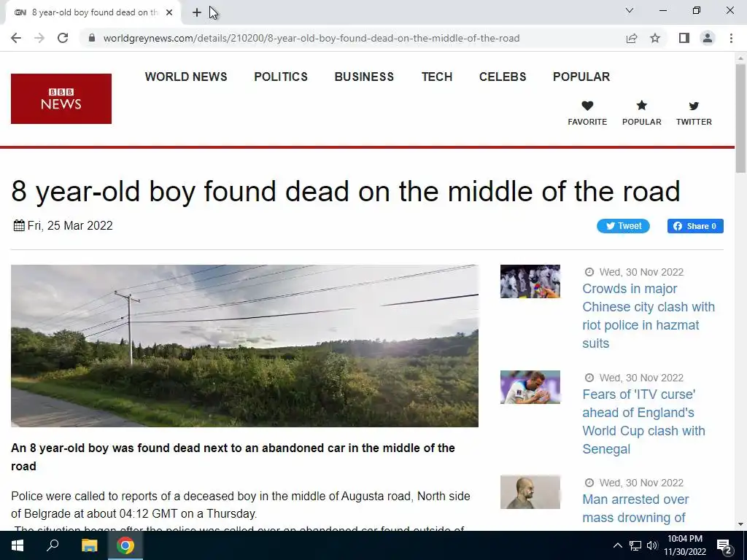This screenshot has width=747, height=560.
Task: Open File Explorer from the taskbar
Action: point(89,545)
